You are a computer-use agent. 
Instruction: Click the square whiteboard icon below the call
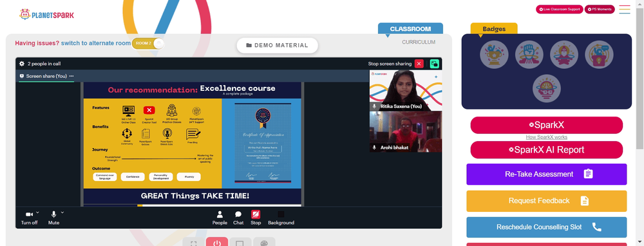pos(240,242)
